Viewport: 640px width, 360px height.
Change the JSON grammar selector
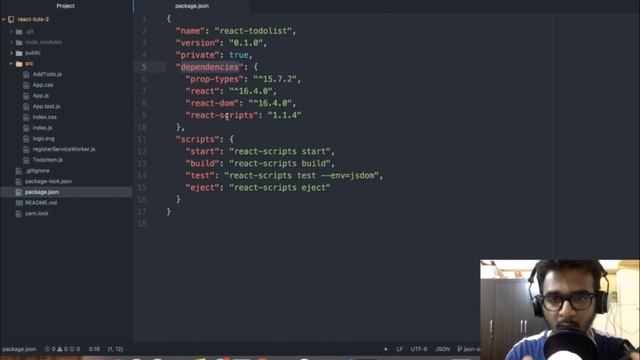[x=442, y=349]
